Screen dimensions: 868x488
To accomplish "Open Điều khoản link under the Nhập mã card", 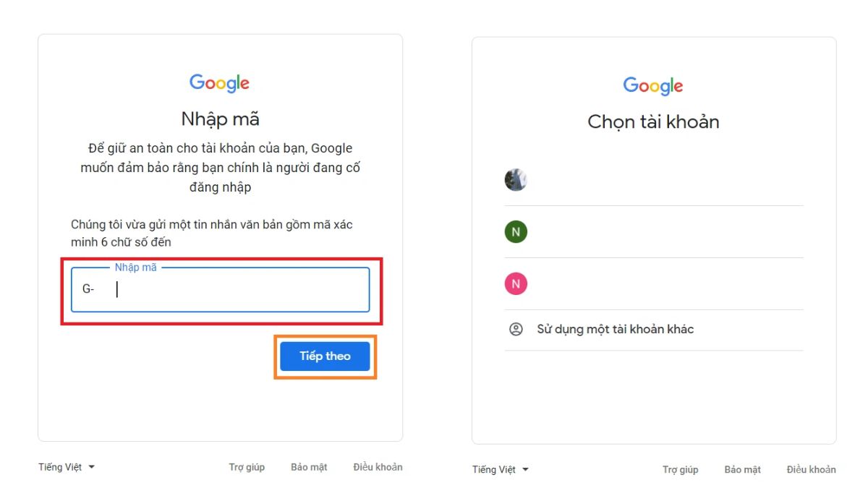I will click(378, 467).
